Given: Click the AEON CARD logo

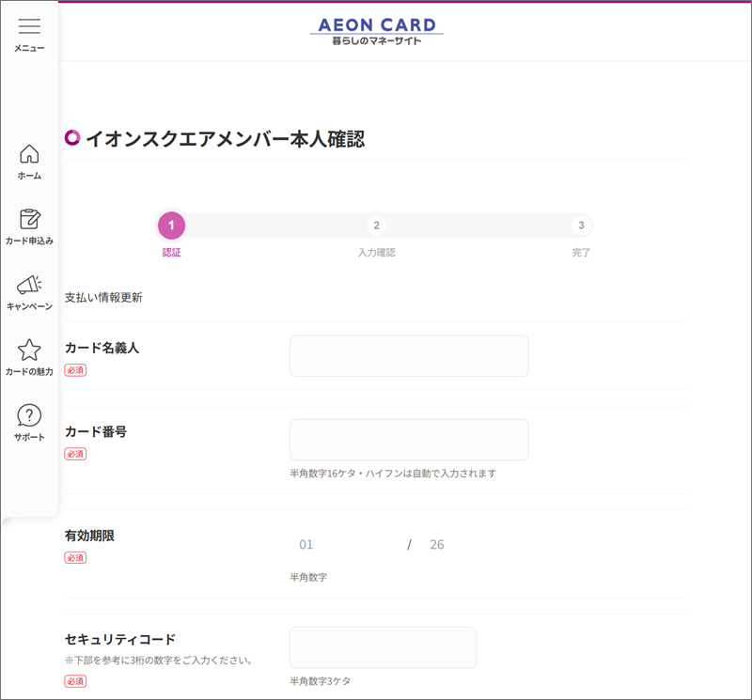Looking at the screenshot, I should tap(377, 31).
